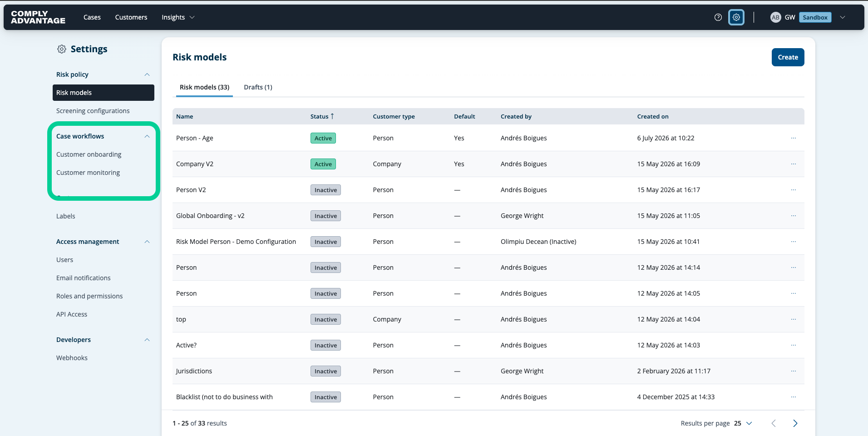
Task: Open Customer onboarding workflow
Action: point(89,154)
